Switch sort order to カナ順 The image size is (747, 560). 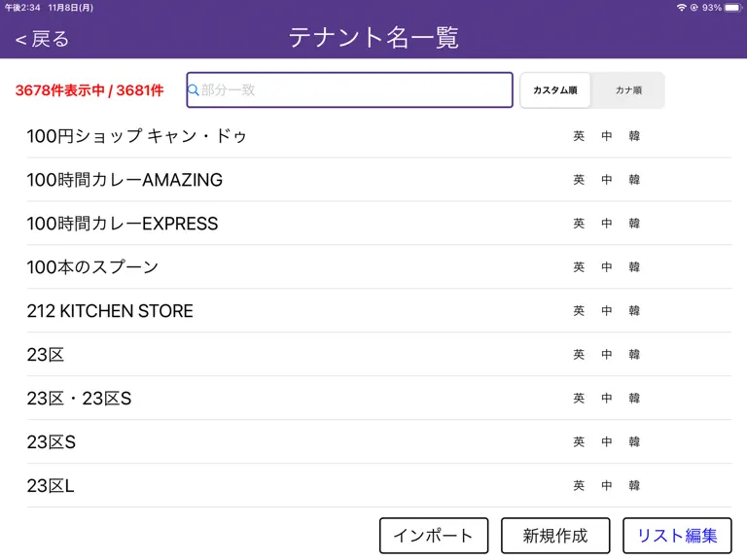coord(628,90)
